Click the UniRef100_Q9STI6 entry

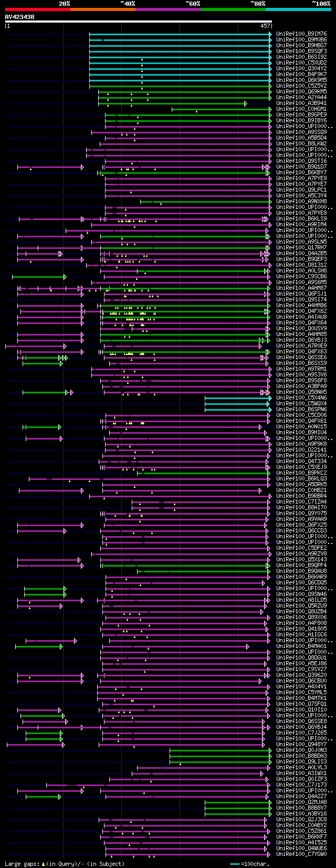pos(301,161)
